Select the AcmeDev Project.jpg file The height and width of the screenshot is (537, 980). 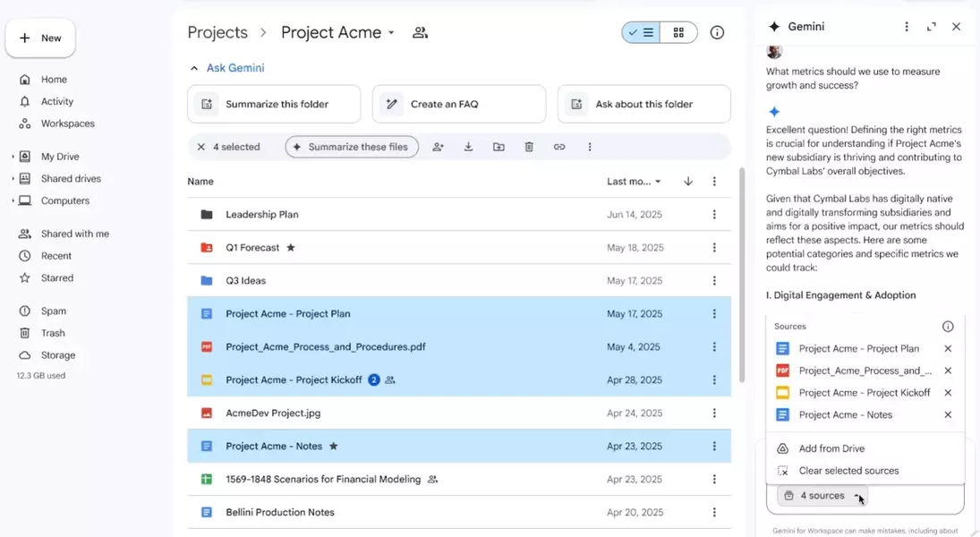coord(459,413)
